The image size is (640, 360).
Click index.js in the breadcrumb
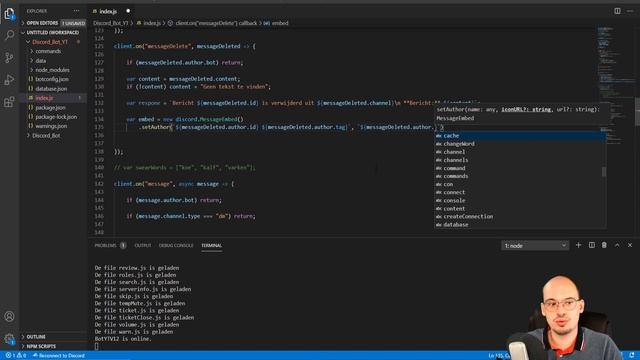tap(149, 23)
